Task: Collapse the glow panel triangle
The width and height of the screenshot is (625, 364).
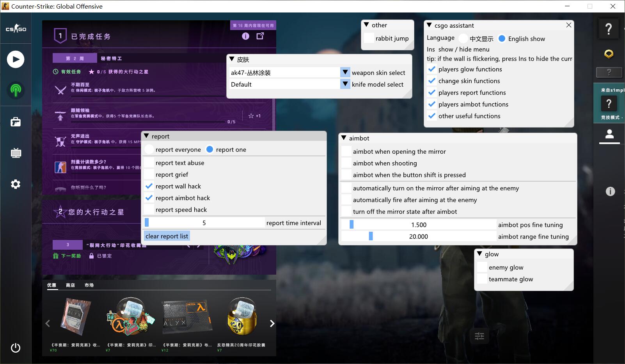Action: tap(479, 254)
